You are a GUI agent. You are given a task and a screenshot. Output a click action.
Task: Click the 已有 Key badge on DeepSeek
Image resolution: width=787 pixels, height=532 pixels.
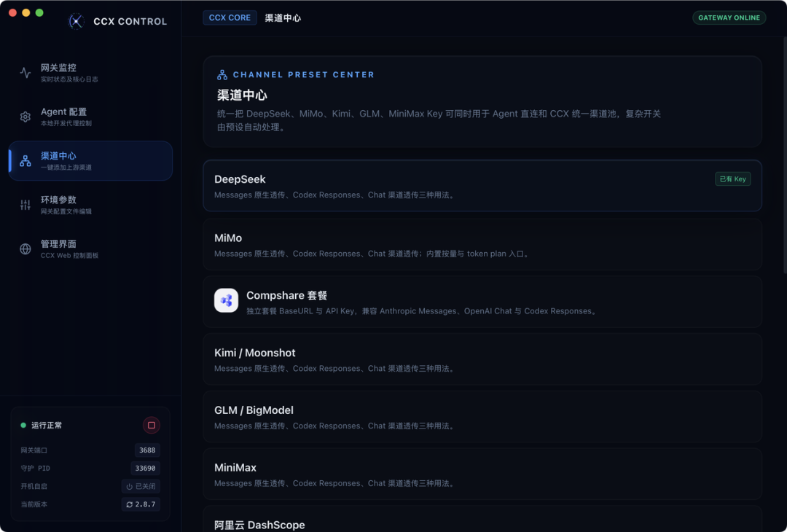[733, 179]
